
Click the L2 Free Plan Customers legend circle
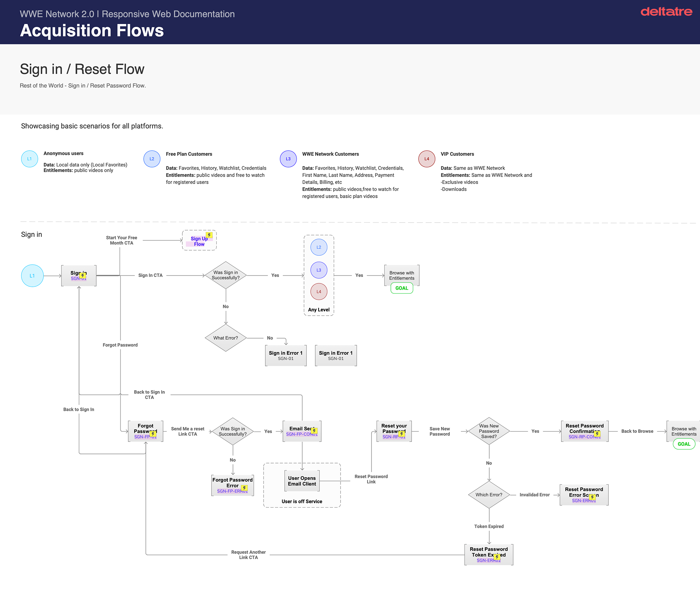pos(152,159)
